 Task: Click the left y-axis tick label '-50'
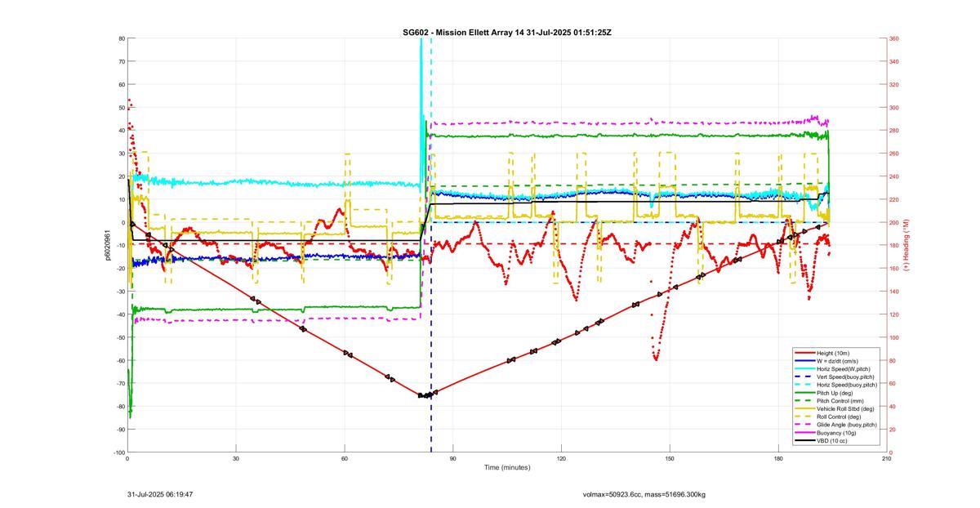[119, 337]
